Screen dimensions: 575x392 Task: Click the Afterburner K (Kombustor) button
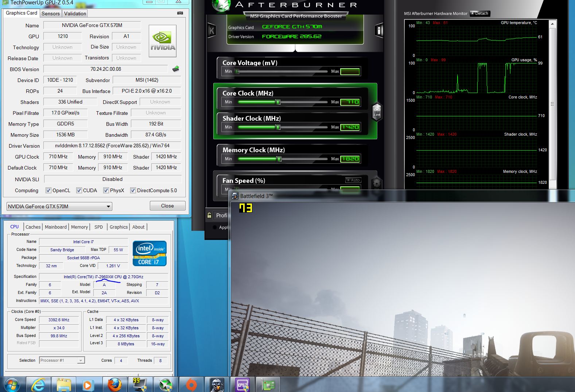[211, 31]
